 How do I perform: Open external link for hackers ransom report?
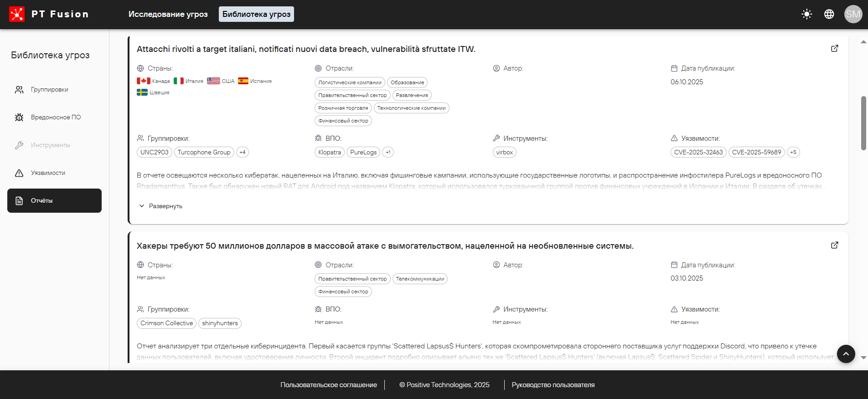click(834, 245)
